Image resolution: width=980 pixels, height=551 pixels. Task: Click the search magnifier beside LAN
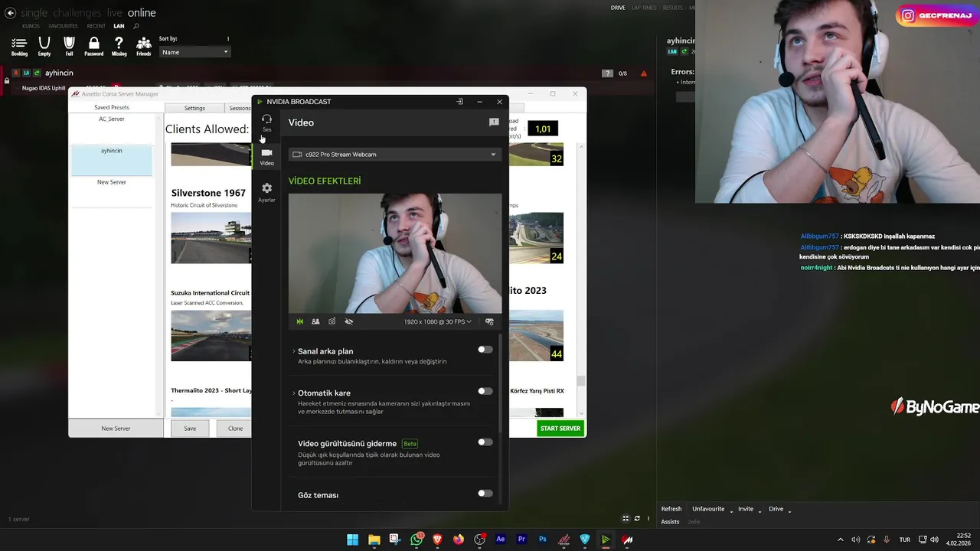[136, 26]
